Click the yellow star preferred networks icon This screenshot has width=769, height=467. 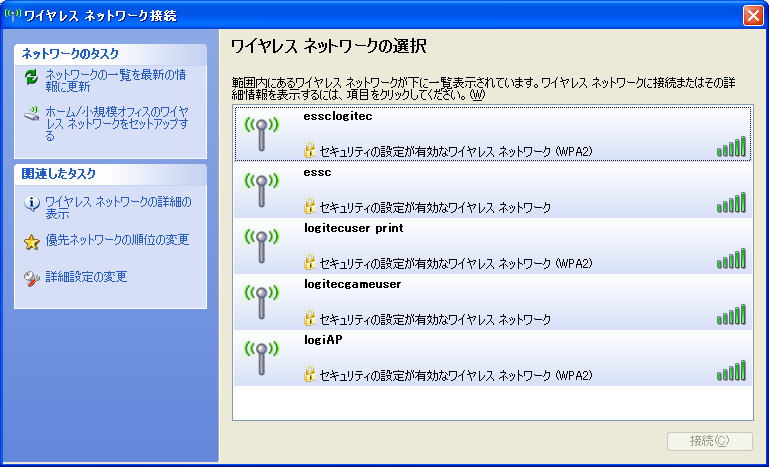click(x=31, y=242)
